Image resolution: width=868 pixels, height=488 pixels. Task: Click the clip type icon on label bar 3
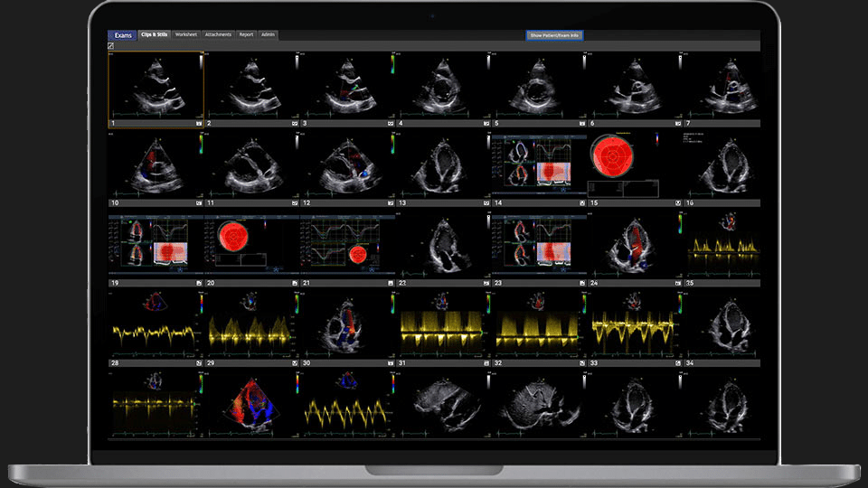(x=391, y=124)
